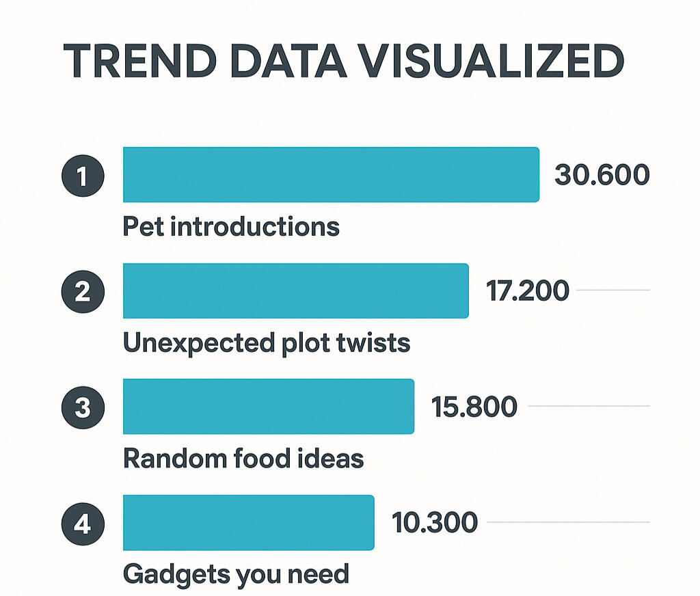This screenshot has width=700, height=596.
Task: Select the Random food ideas teal bar
Action: [x=268, y=407]
